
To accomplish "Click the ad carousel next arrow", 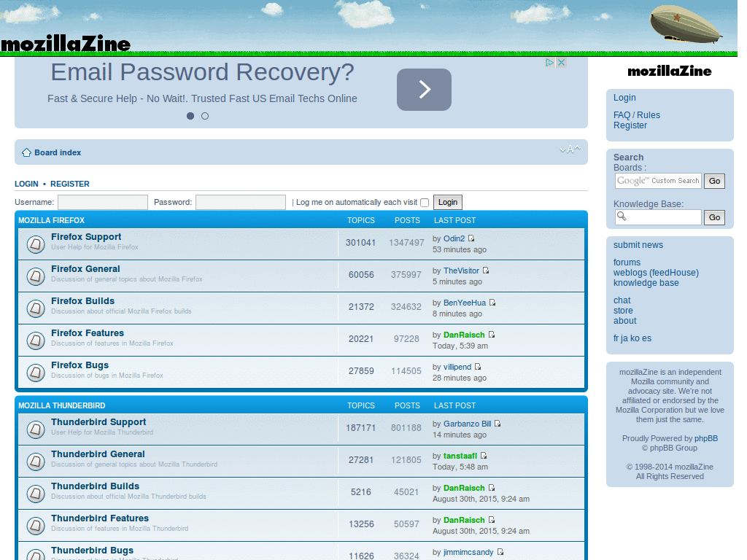I will [x=424, y=90].
